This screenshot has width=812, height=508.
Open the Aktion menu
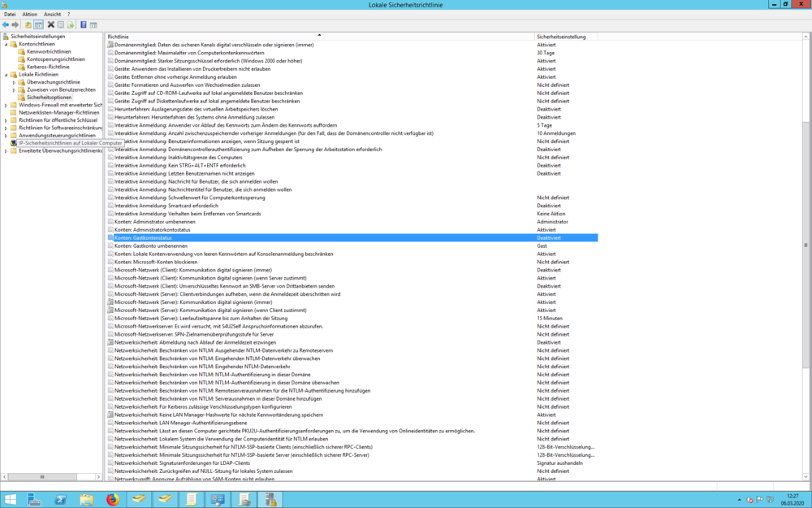(29, 15)
